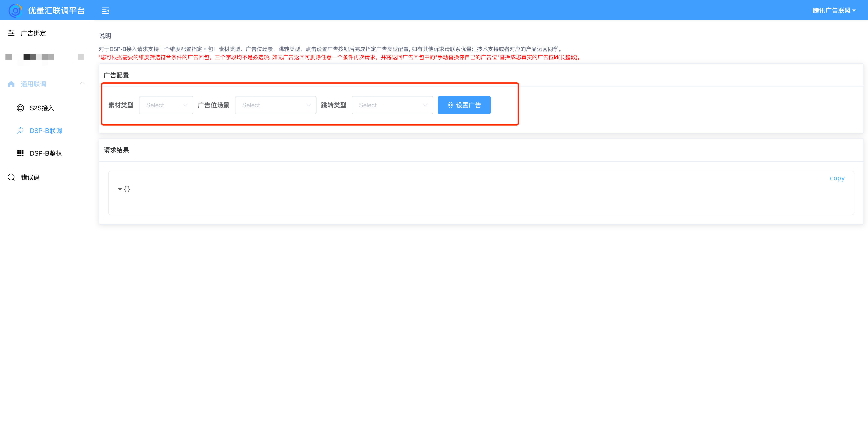Collapse sidebar using hamburger toggle icon

pyautogui.click(x=106, y=11)
